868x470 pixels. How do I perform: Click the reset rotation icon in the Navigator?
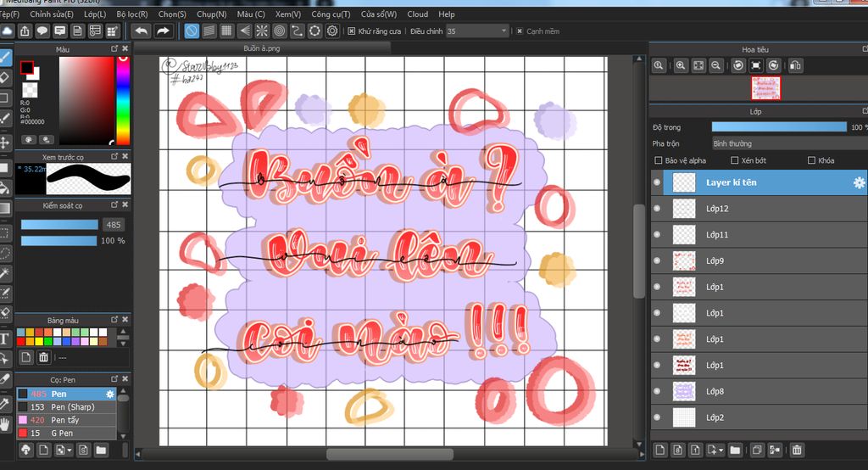coord(756,65)
